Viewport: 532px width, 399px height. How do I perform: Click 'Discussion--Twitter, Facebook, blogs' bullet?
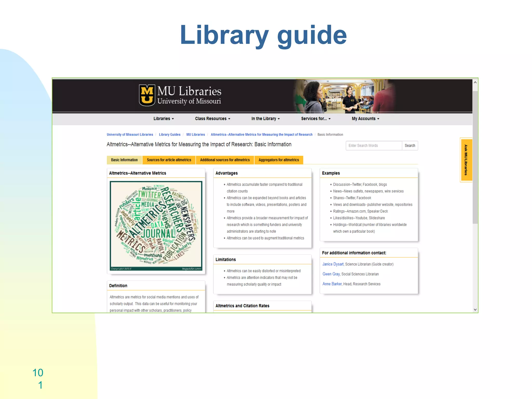(x=360, y=184)
